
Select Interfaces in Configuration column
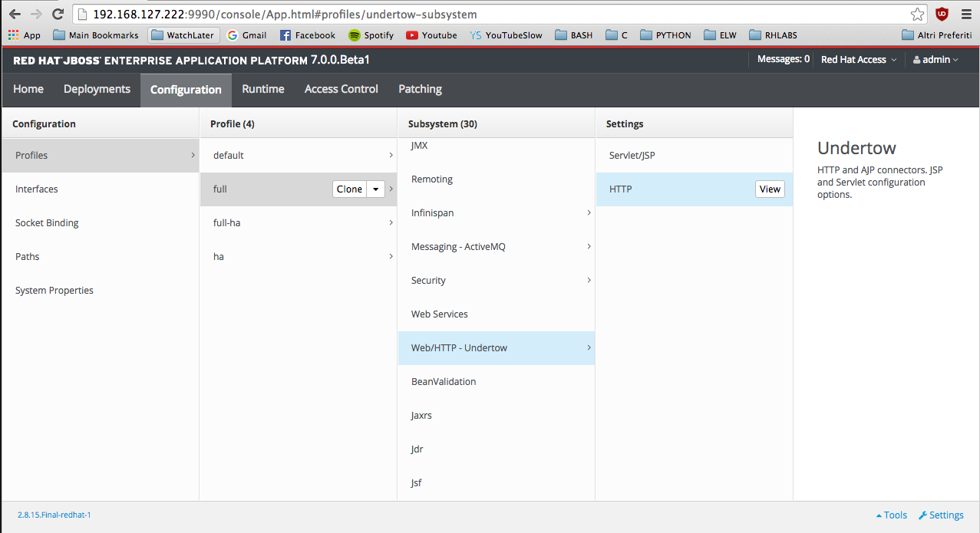point(100,189)
